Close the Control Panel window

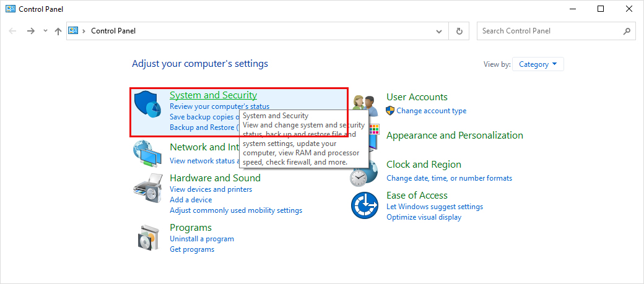629,9
